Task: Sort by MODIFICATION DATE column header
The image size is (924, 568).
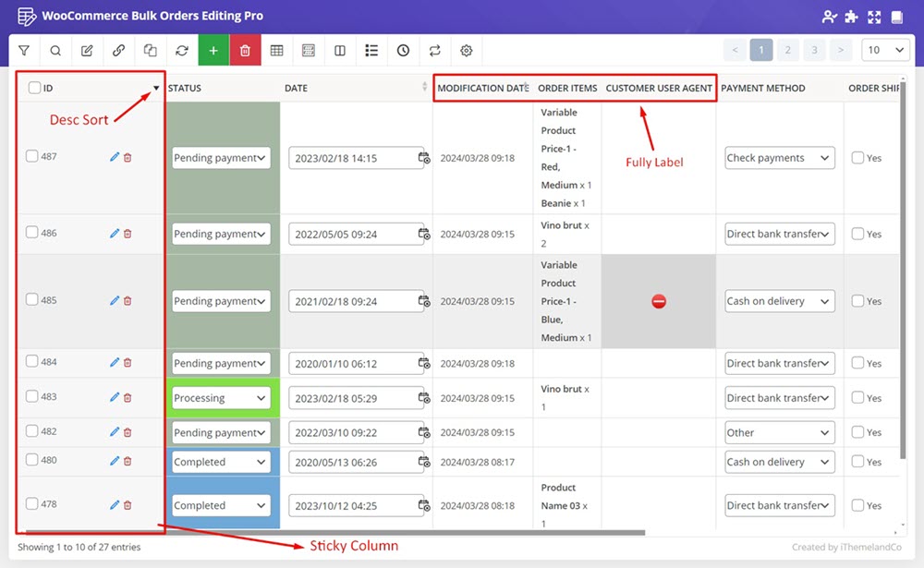Action: (x=482, y=88)
